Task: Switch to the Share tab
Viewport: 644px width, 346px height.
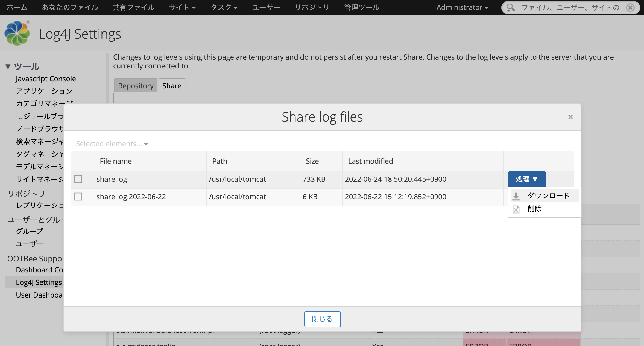Action: (x=172, y=85)
